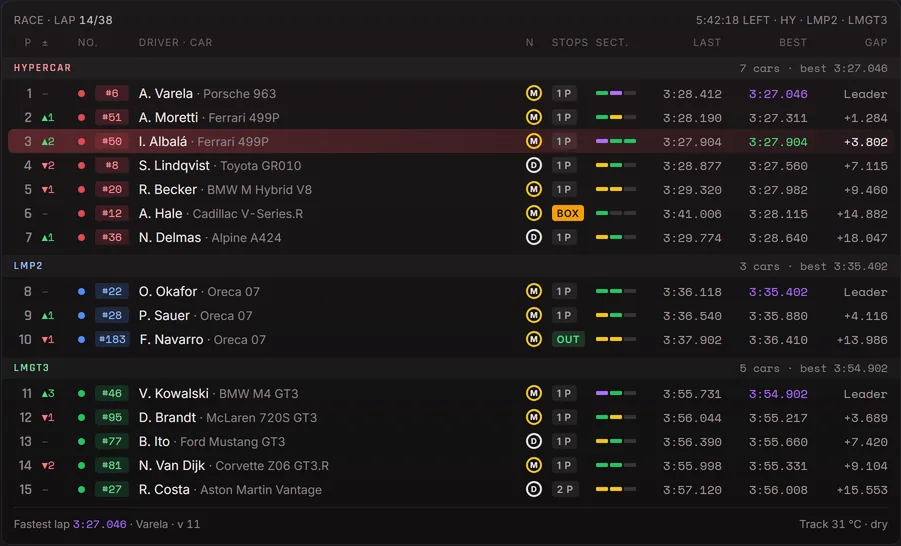Click the D tyre icon for R. Costa

coord(534,490)
